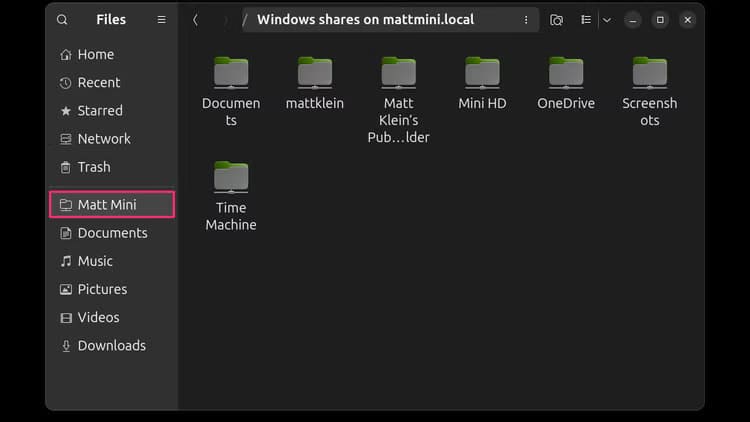The height and width of the screenshot is (422, 750).
Task: Click the Recent clock icon
Action: coord(66,83)
